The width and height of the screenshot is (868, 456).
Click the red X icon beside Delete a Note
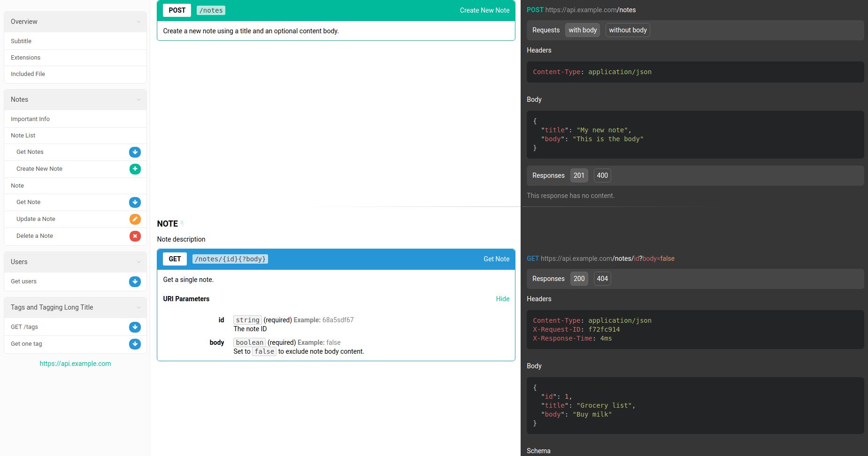(x=135, y=236)
